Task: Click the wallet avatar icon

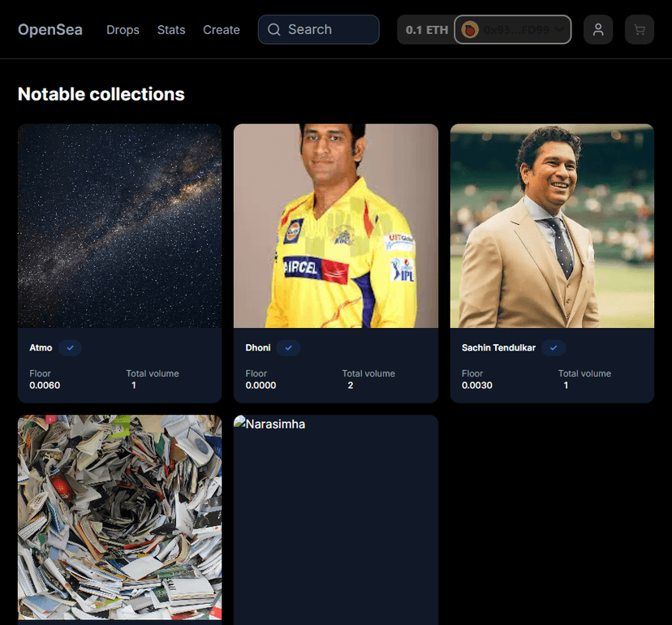Action: [469, 30]
